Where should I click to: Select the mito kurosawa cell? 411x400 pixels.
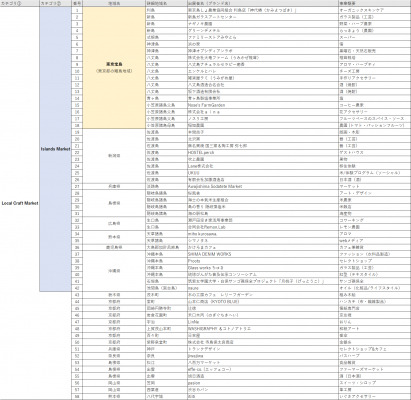pyautogui.click(x=263, y=234)
